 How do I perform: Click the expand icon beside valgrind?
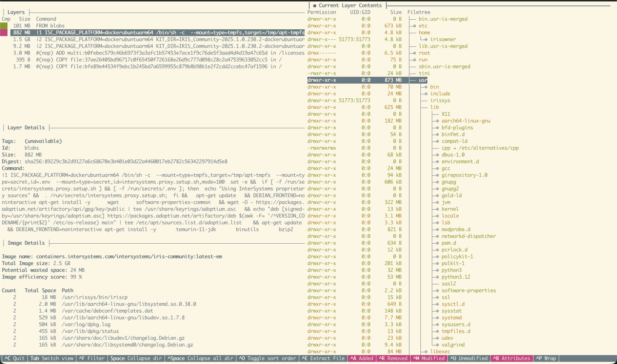437,345
